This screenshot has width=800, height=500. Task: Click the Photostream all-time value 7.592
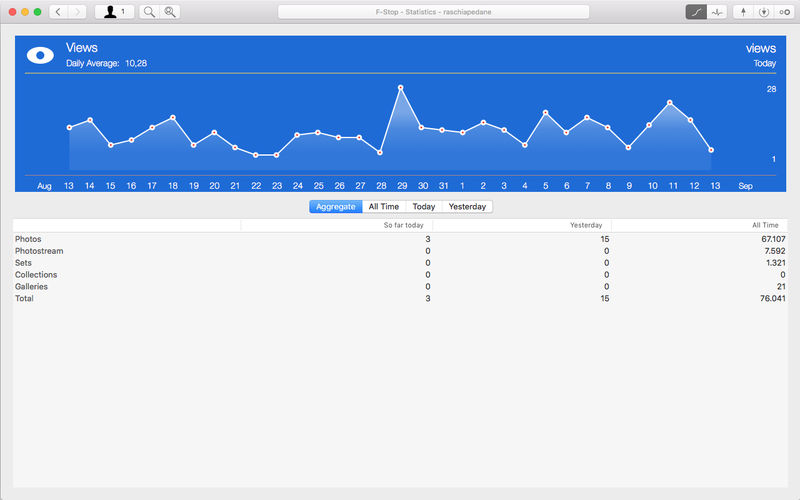pos(775,251)
